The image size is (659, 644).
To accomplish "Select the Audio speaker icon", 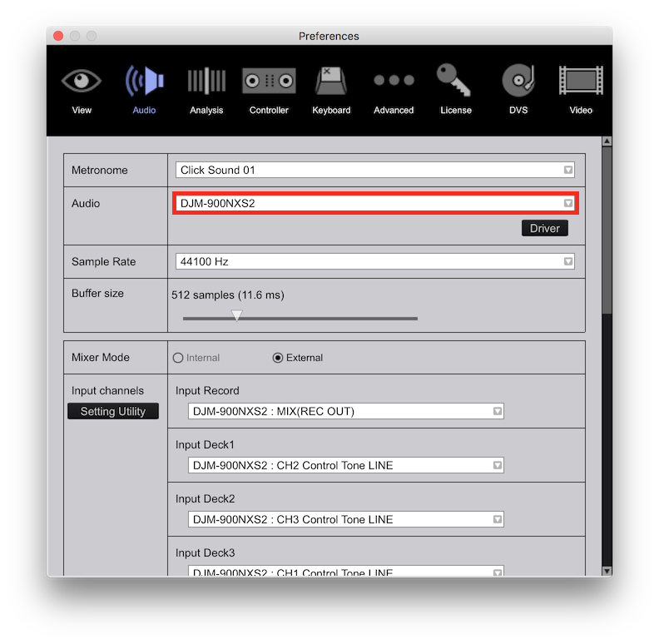I will click(144, 80).
